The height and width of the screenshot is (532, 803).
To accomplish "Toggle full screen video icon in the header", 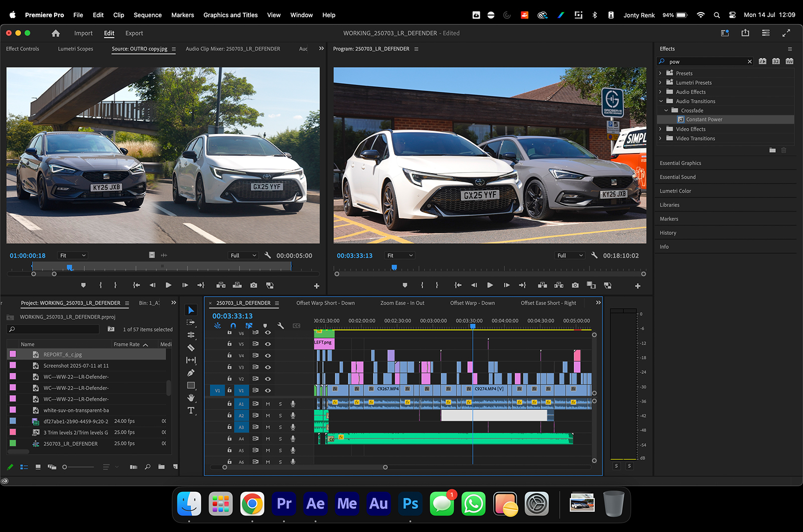I will pyautogui.click(x=786, y=33).
